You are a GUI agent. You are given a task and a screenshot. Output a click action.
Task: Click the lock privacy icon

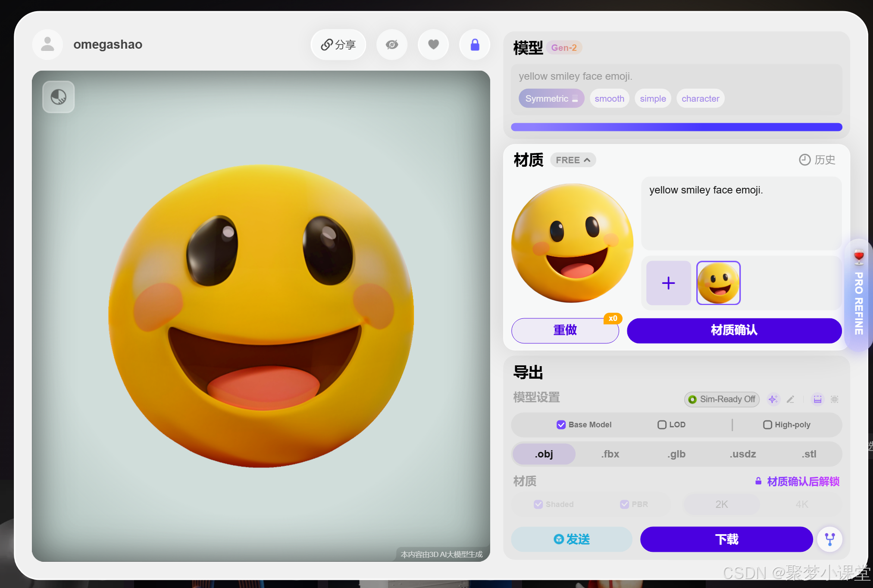475,45
